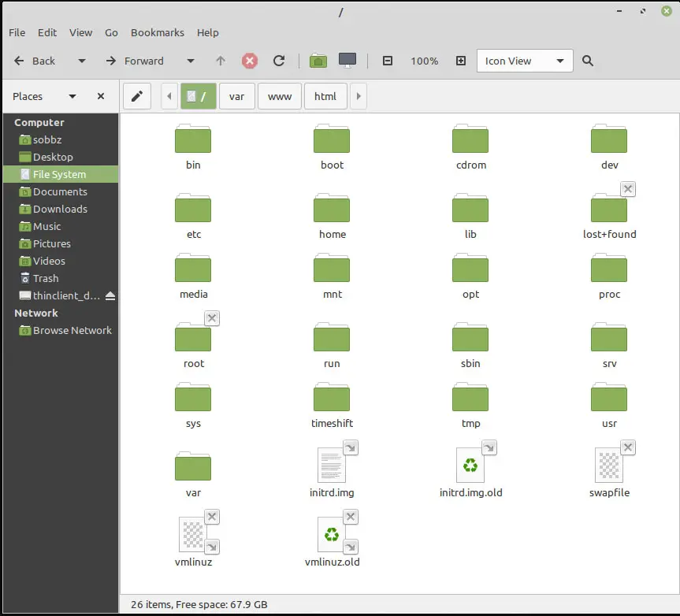The width and height of the screenshot is (680, 616).
Task: Zoom out with the minus icon
Action: click(x=387, y=61)
